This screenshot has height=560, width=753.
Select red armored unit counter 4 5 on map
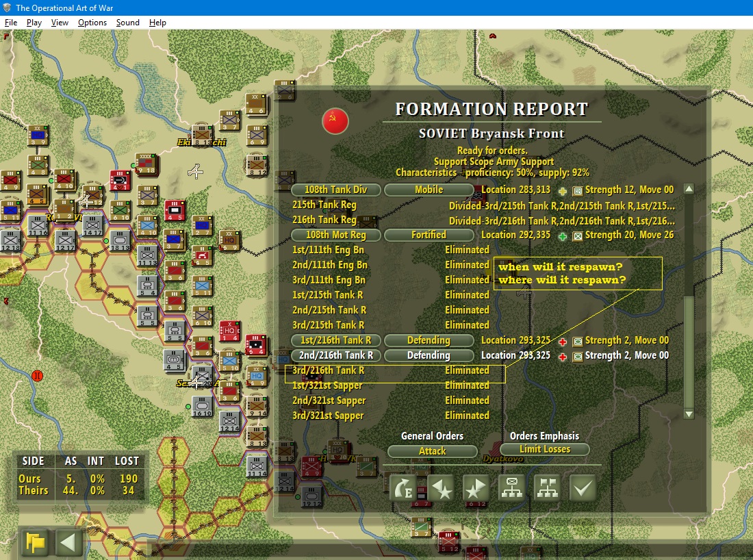pyautogui.click(x=175, y=211)
